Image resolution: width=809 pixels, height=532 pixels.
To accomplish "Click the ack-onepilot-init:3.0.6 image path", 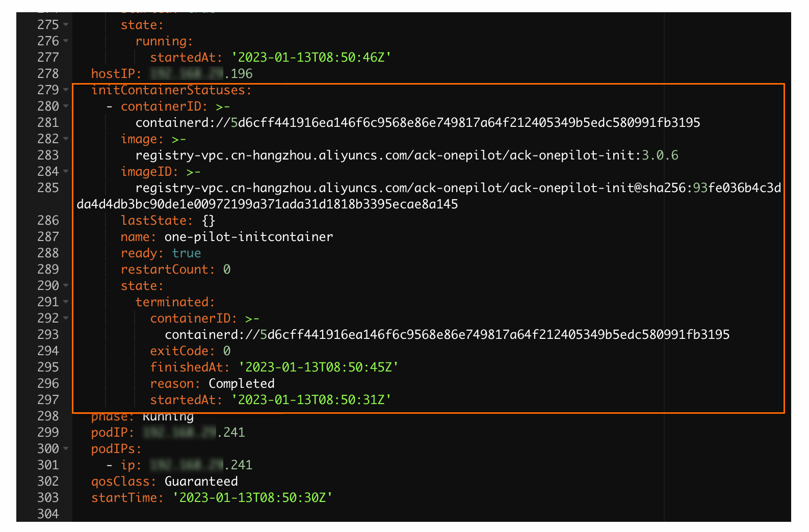I will (x=407, y=155).
